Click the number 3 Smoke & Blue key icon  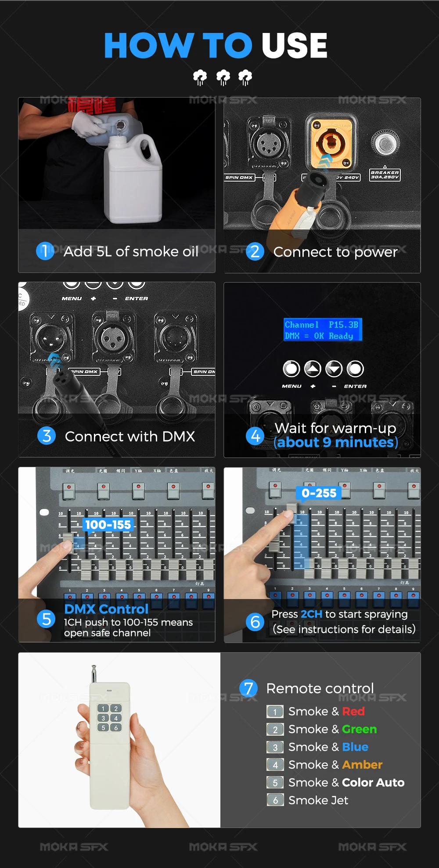[275, 747]
